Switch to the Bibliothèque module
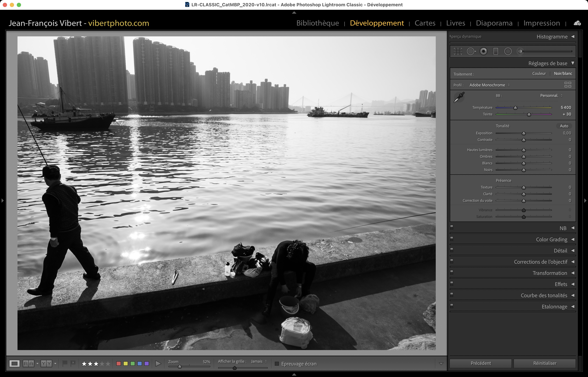Viewport: 588px width, 377px height. tap(317, 23)
